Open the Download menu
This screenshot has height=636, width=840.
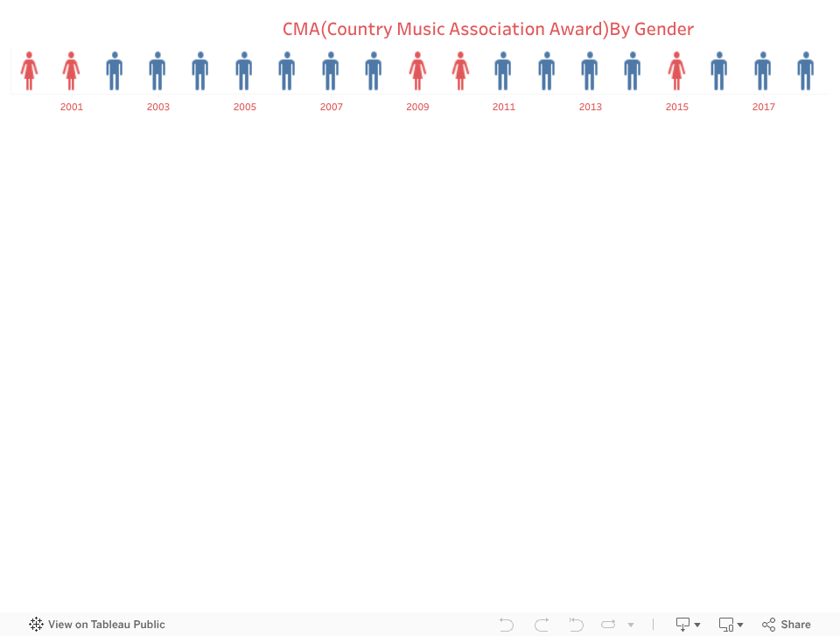(x=688, y=625)
